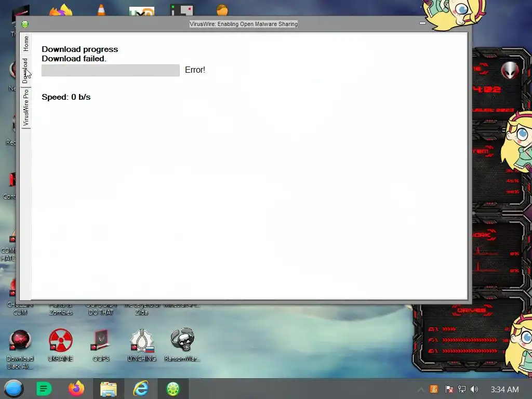Click the Start orb on taskbar
532x399 pixels.
(x=14, y=389)
